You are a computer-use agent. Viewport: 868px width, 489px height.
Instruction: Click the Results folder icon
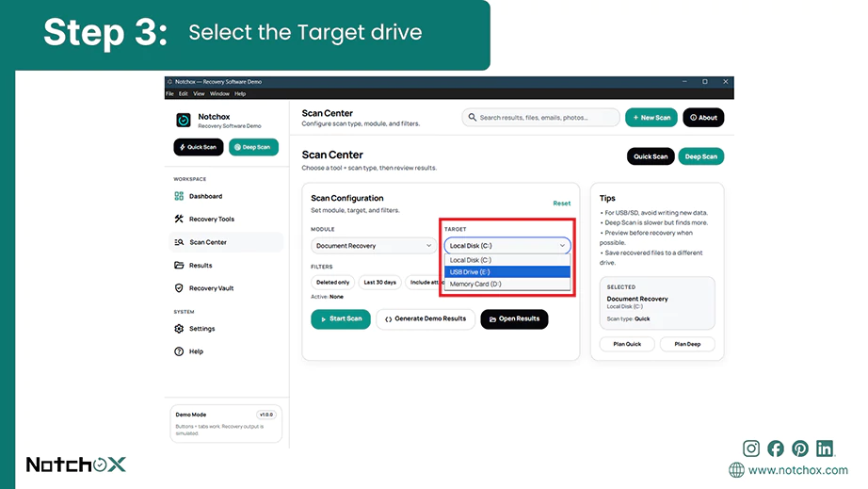(x=179, y=266)
